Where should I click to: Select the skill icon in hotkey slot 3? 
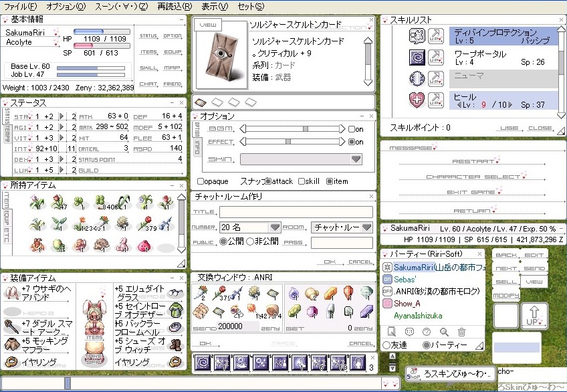[x=241, y=363]
